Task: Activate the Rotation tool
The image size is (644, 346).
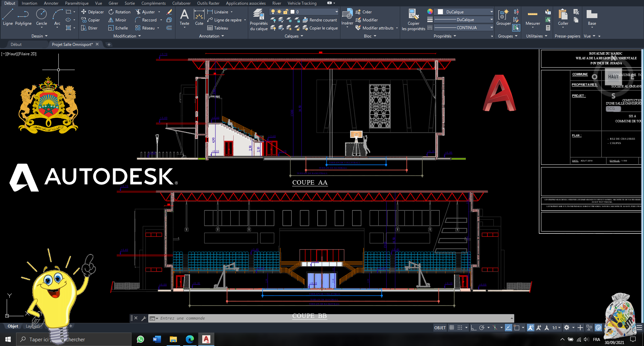Action: tap(119, 12)
